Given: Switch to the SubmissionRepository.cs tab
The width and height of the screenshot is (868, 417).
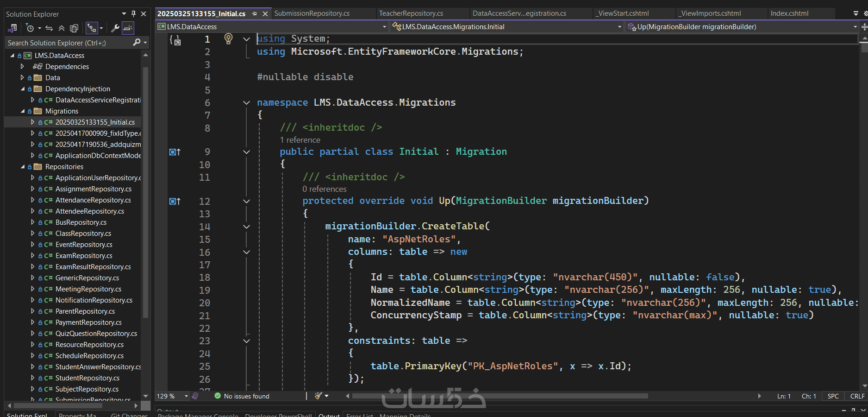Looking at the screenshot, I should point(312,13).
